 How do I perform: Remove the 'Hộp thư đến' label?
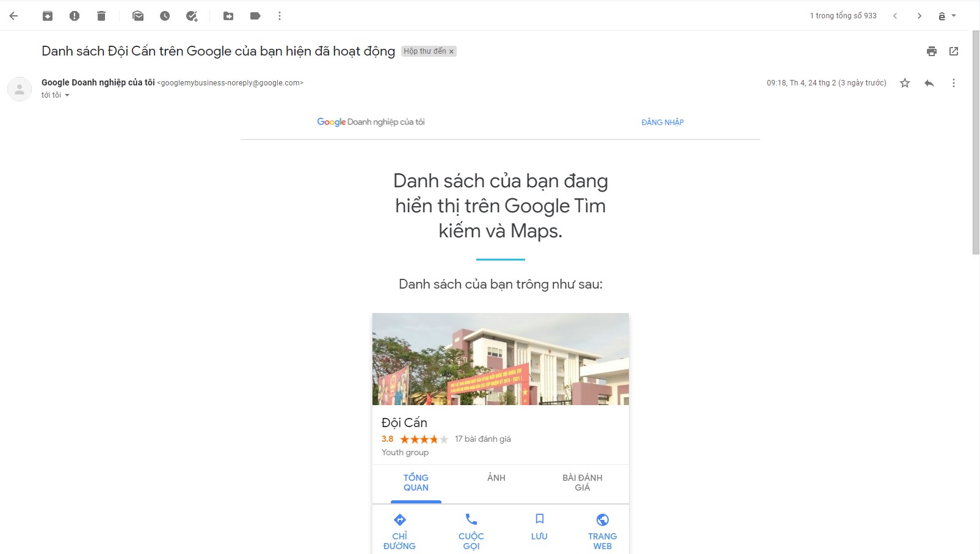(452, 52)
